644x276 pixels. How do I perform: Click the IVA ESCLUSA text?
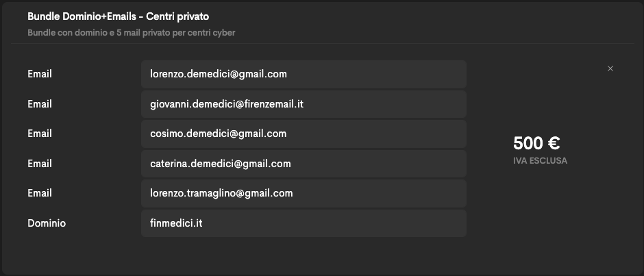coord(540,161)
